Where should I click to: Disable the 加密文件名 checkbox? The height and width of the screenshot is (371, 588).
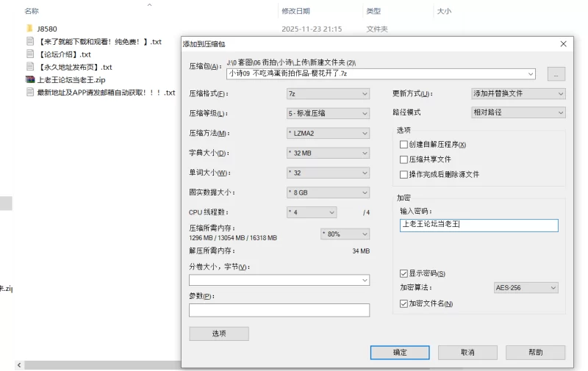click(404, 303)
